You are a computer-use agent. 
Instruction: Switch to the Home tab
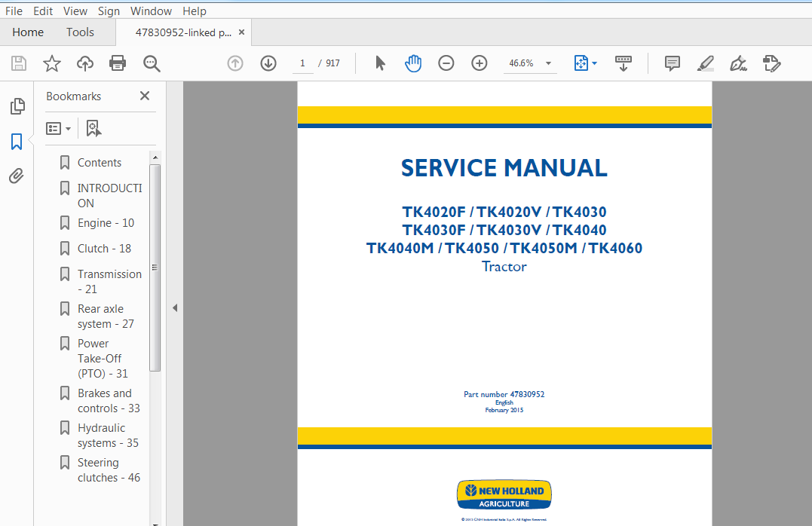point(28,32)
